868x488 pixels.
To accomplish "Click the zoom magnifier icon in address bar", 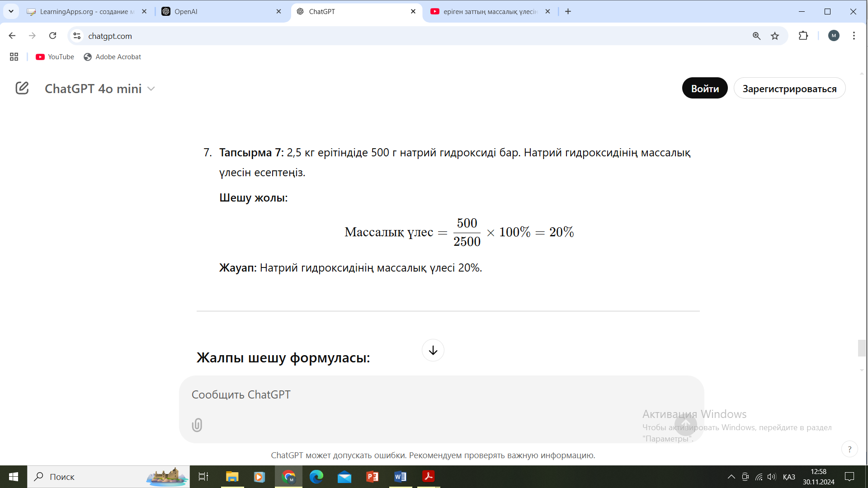I will tap(756, 36).
